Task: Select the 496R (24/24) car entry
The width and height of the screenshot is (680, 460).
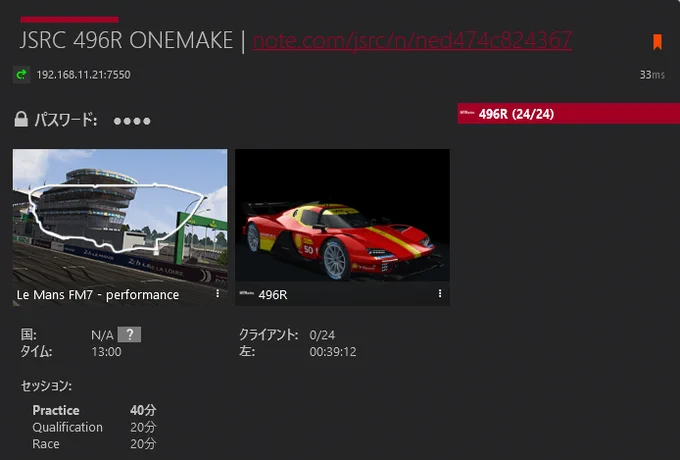Action: [569, 114]
